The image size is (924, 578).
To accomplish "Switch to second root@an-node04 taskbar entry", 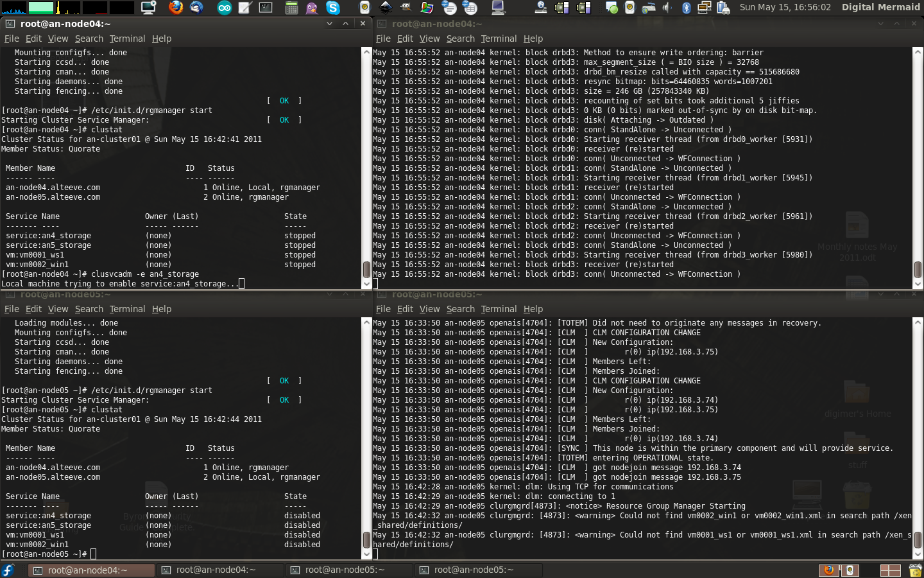I will click(x=220, y=570).
